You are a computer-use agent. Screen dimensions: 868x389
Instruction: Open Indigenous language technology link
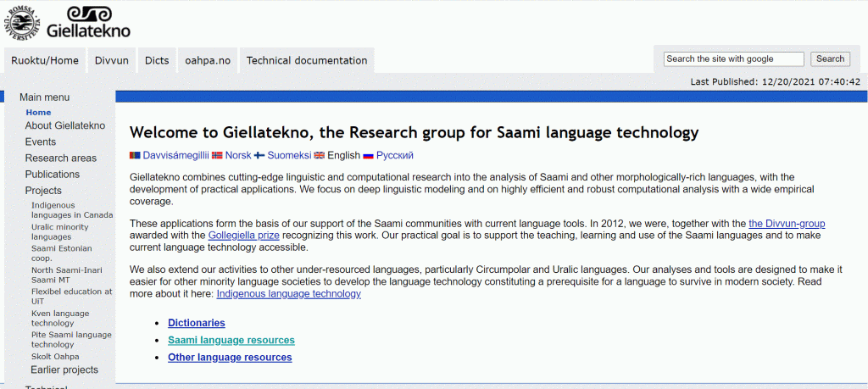288,294
